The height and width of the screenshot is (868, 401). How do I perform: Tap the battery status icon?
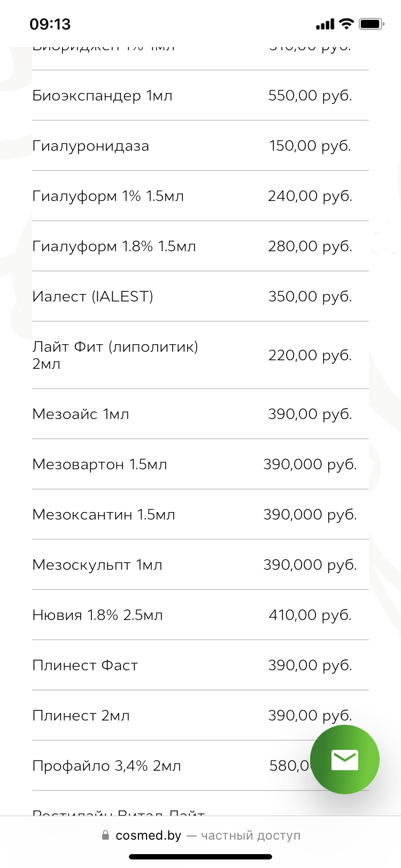pyautogui.click(x=371, y=24)
